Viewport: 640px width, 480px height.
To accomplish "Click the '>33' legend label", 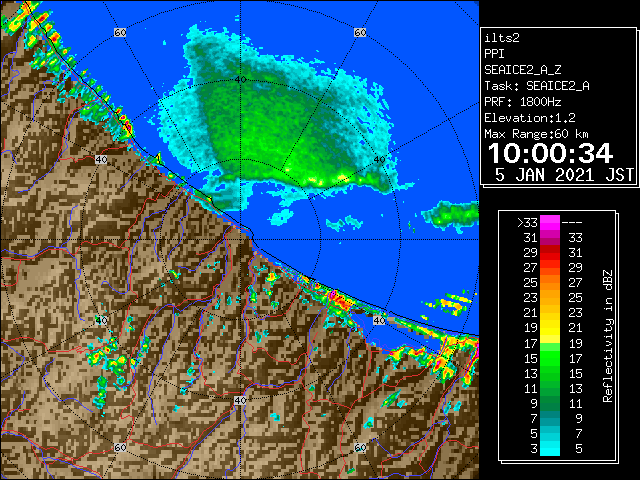I will (527, 223).
